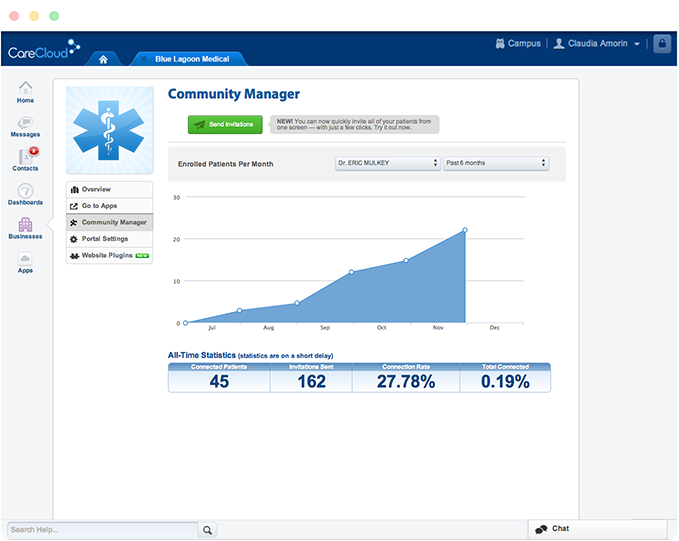Open Dashboards in sidebar
This screenshot has width=679, height=541.
pos(25,194)
